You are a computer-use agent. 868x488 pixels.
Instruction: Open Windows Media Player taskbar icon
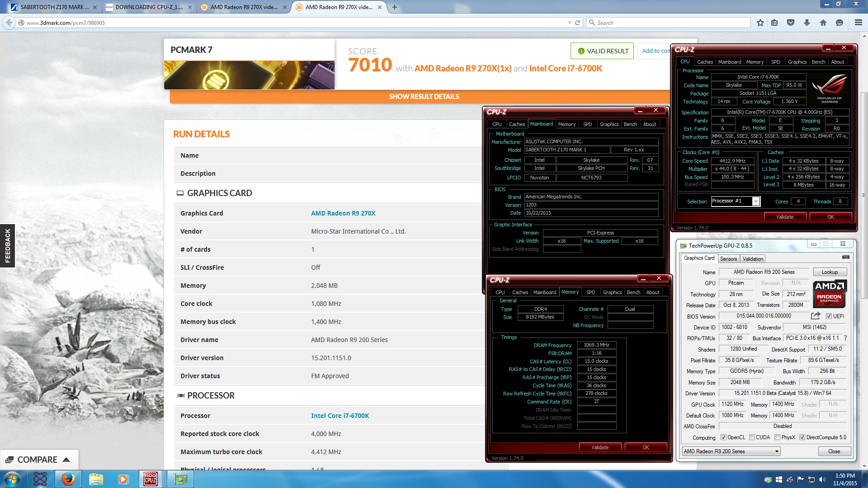pyautogui.click(x=123, y=479)
